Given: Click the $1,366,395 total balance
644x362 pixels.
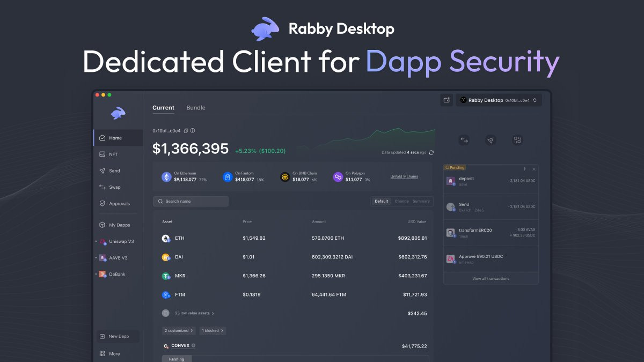Looking at the screenshot, I should [x=191, y=149].
